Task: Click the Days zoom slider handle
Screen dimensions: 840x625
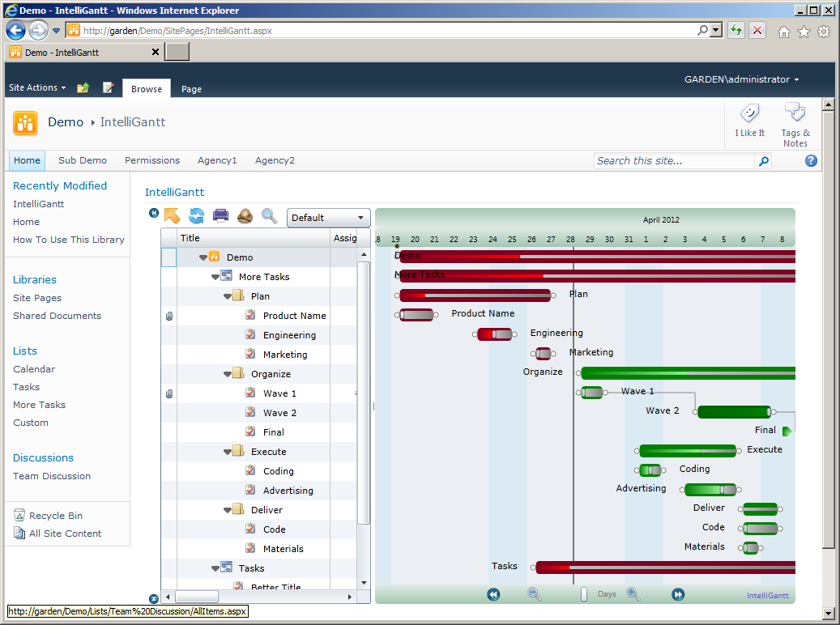Action: (584, 594)
